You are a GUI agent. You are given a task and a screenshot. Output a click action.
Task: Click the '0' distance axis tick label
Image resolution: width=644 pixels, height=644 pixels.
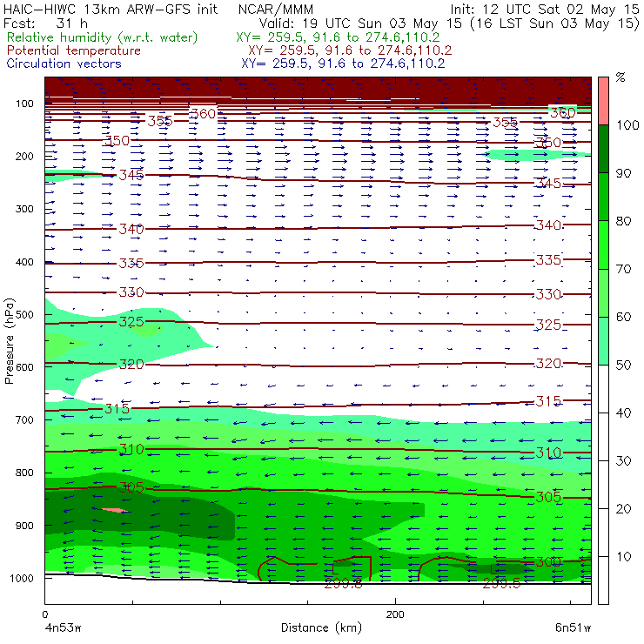45,614
